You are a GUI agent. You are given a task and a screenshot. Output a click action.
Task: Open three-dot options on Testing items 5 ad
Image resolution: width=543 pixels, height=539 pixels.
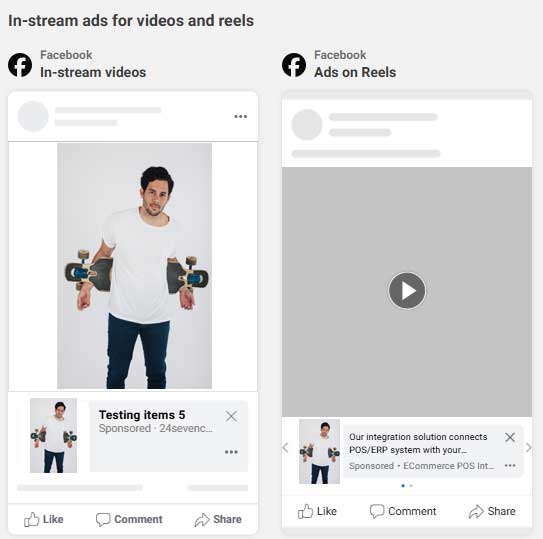pyautogui.click(x=231, y=452)
